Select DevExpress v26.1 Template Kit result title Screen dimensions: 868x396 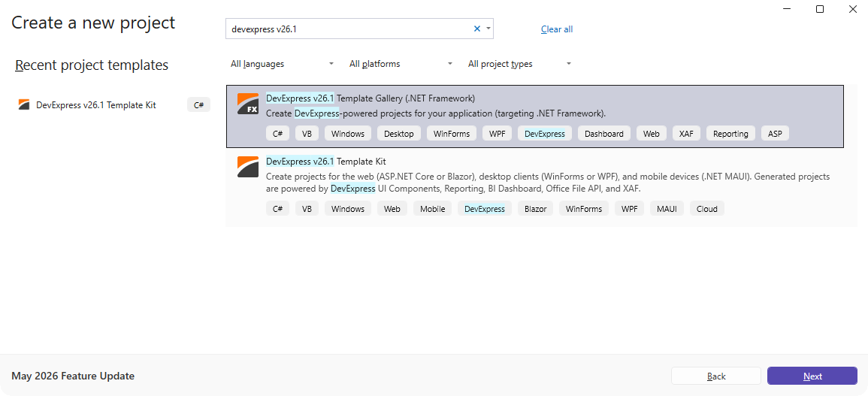point(326,162)
